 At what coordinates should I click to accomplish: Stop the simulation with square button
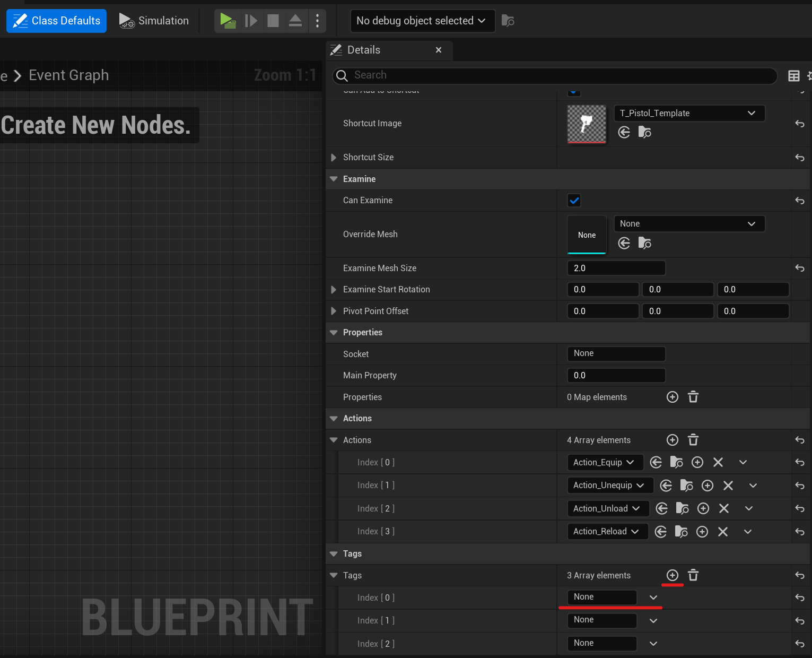click(x=273, y=21)
